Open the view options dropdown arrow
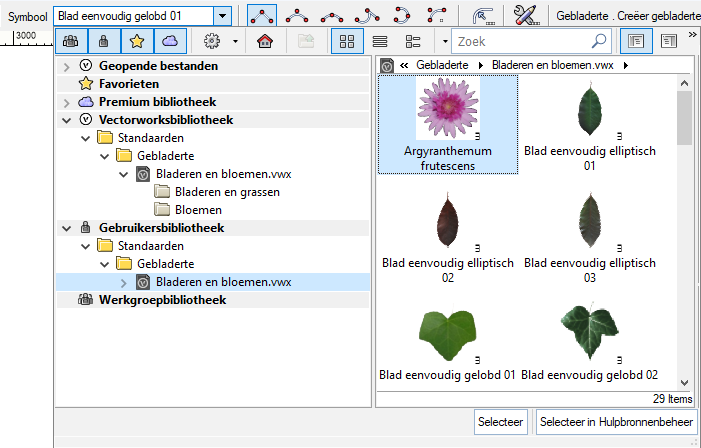The height and width of the screenshot is (448, 701). coord(445,42)
